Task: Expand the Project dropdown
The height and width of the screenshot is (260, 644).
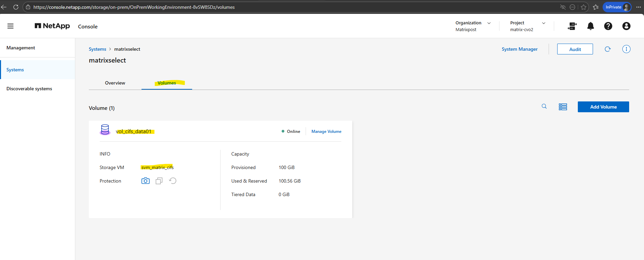Action: 543,23
